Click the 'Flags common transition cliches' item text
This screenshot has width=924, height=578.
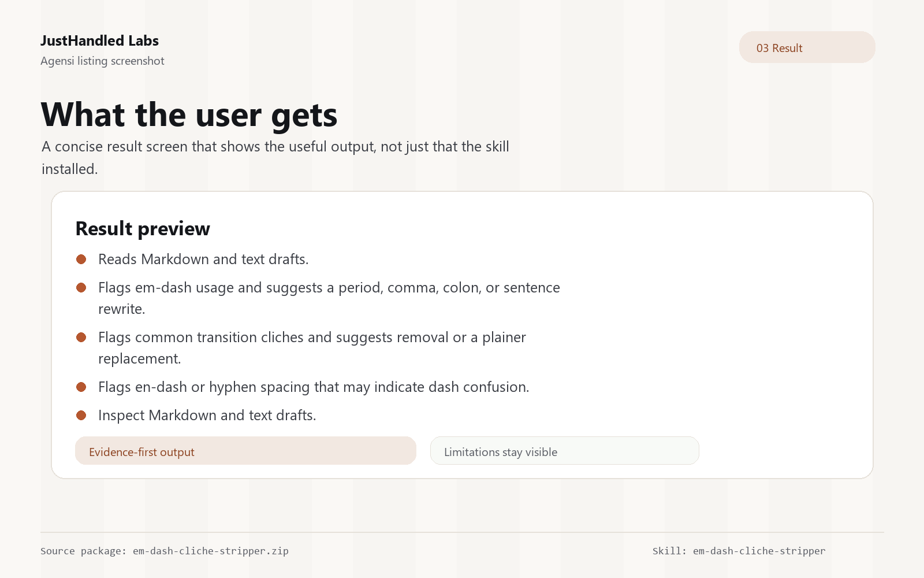312,348
